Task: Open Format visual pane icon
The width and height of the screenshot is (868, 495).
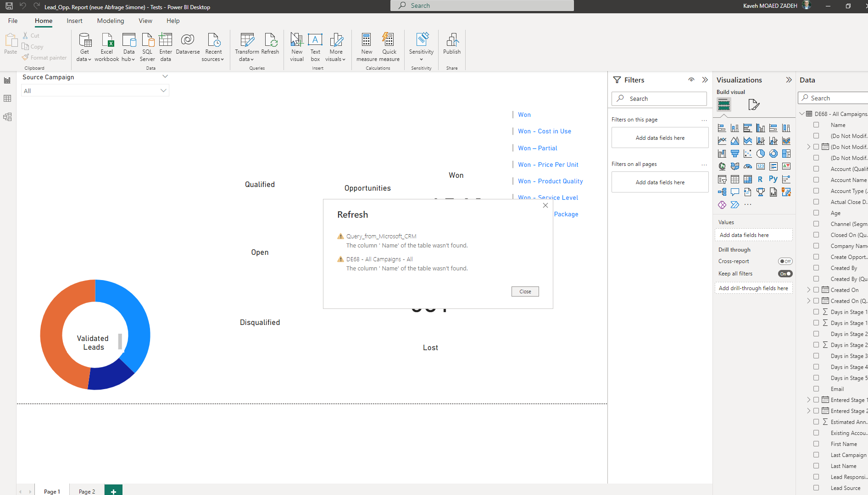Action: 753,104
